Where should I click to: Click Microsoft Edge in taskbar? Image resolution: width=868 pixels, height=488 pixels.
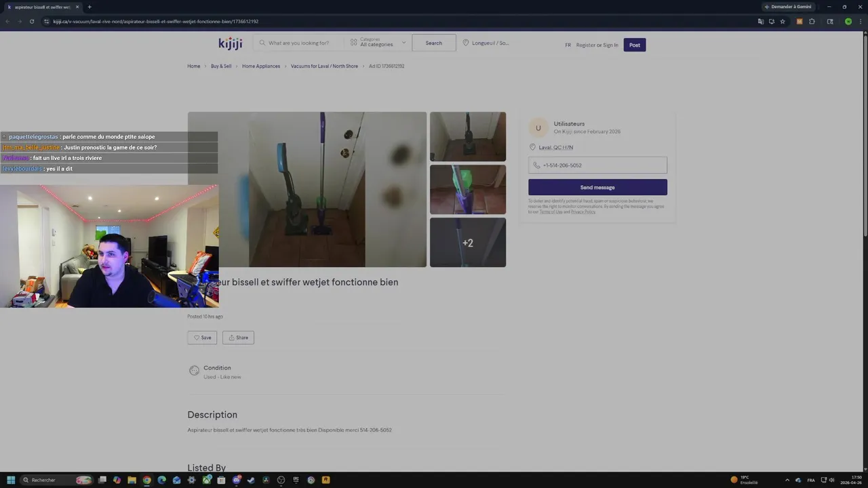[161, 480]
